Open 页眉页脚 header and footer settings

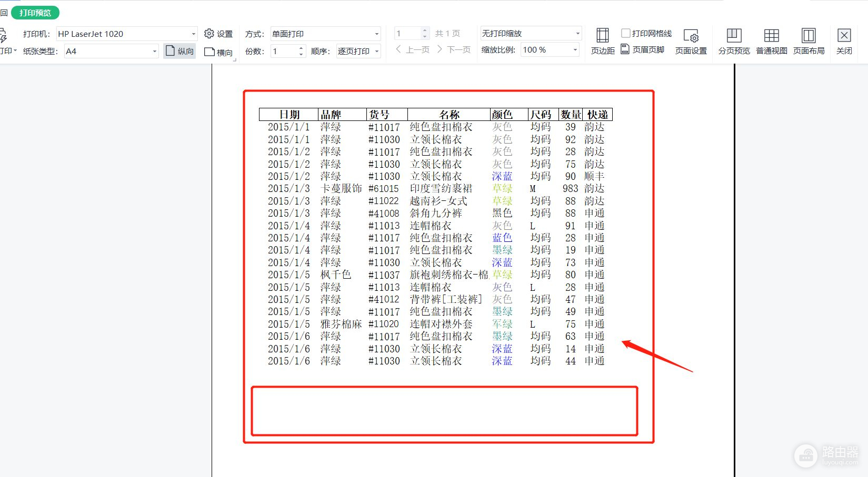coord(643,49)
